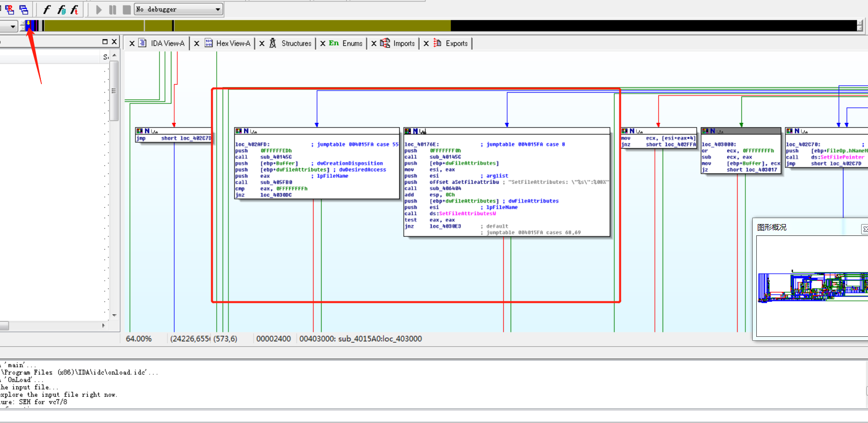Image resolution: width=868 pixels, height=423 pixels.
Task: Open the dropdown left of the navigation band
Action: pyautogui.click(x=12, y=26)
